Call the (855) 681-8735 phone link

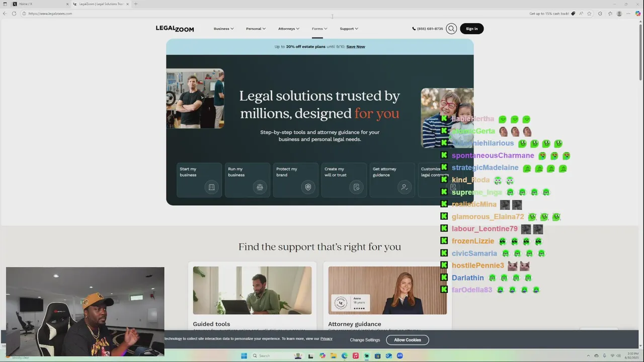(428, 29)
